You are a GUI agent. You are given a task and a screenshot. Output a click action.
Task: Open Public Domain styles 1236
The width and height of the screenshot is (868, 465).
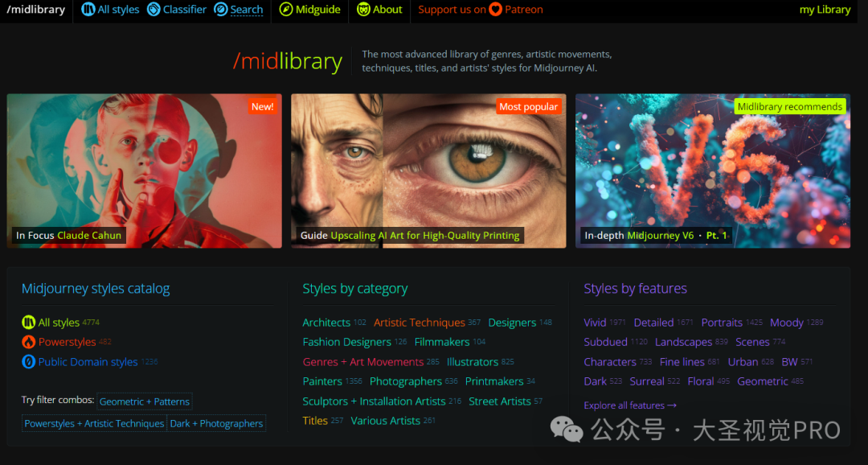tap(90, 362)
